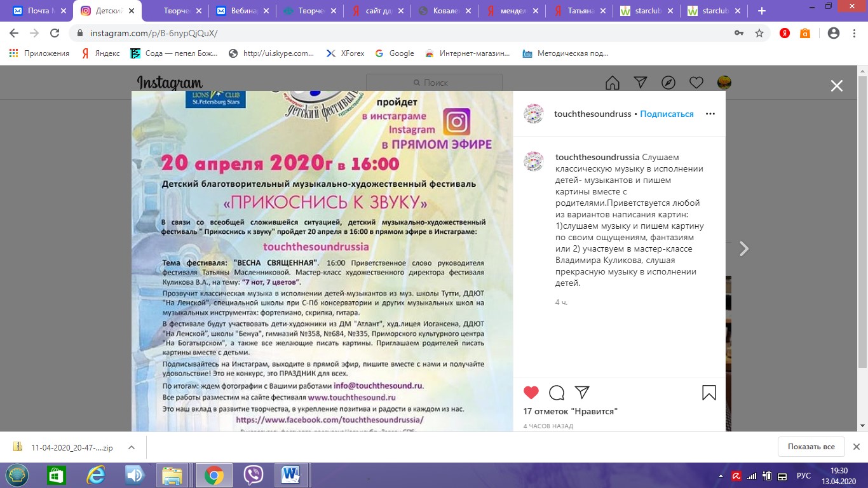Open a new browser tab
Screen dimensions: 868x488
[x=762, y=11]
